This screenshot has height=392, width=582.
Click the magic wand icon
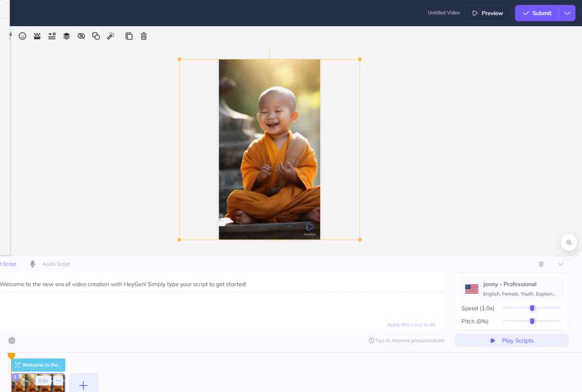click(111, 36)
